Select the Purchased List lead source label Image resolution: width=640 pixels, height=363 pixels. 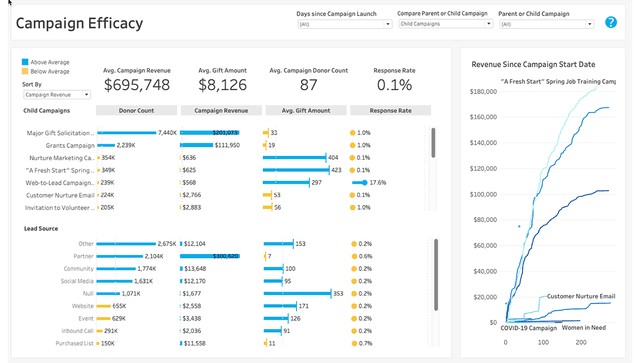pos(75,343)
